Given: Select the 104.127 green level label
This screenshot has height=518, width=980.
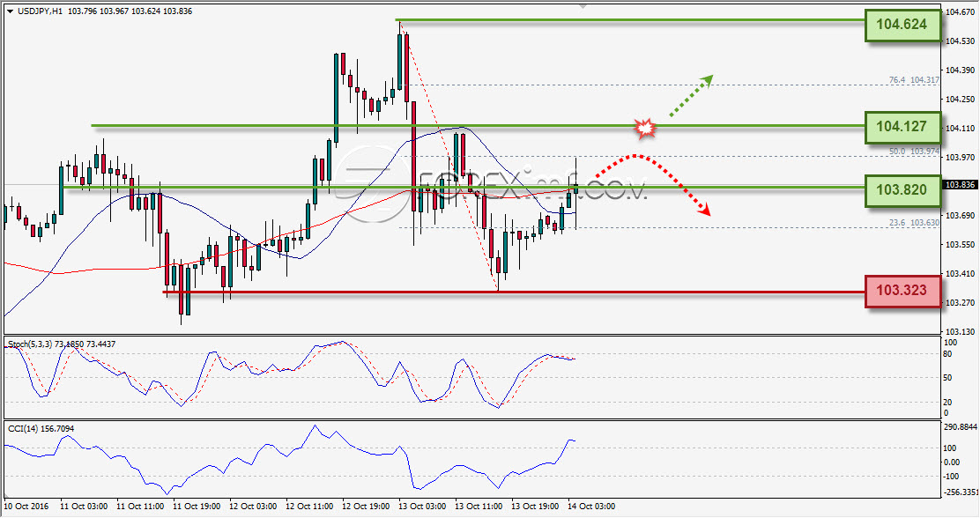Looking at the screenshot, I should [902, 127].
